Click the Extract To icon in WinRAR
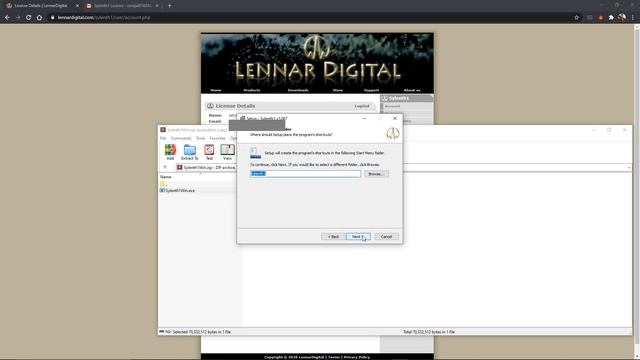The height and width of the screenshot is (360, 640). point(189,152)
